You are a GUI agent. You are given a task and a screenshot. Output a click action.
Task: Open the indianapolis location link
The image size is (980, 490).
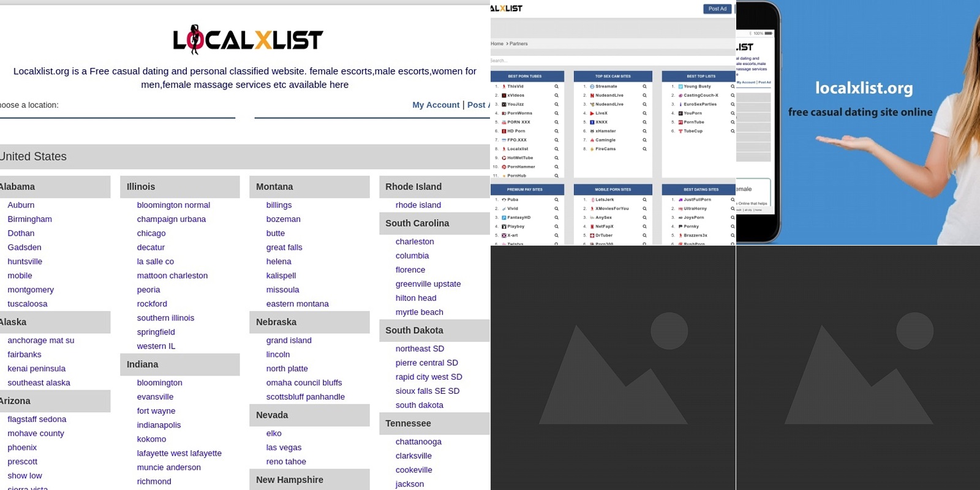tap(159, 425)
